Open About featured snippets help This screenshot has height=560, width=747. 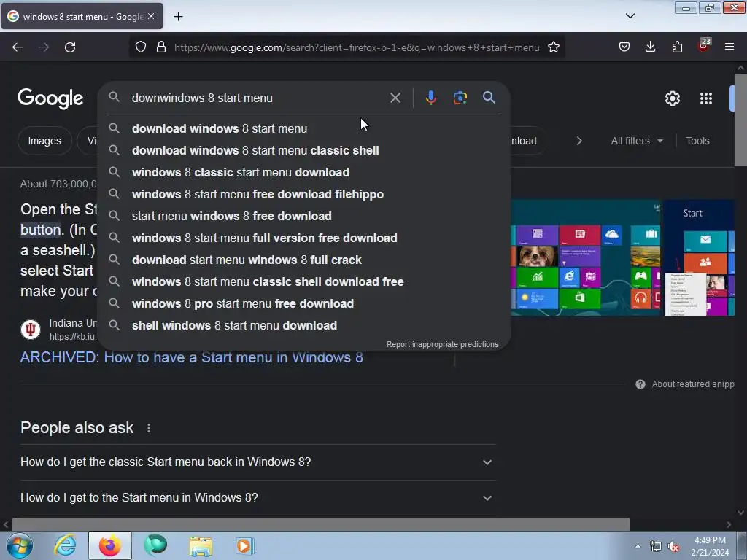tap(685, 384)
